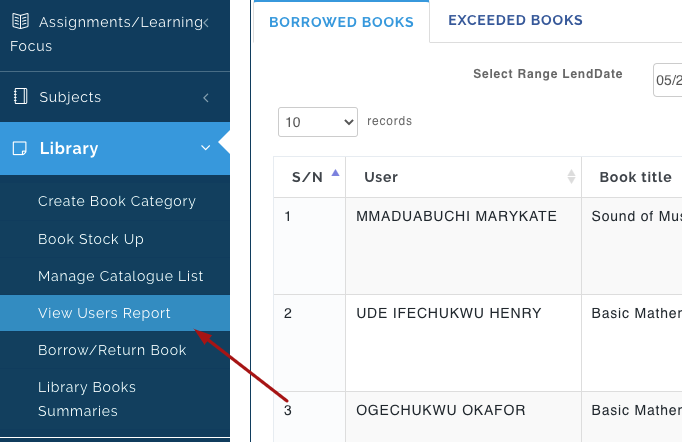Click the LendDate range input field

(x=667, y=80)
